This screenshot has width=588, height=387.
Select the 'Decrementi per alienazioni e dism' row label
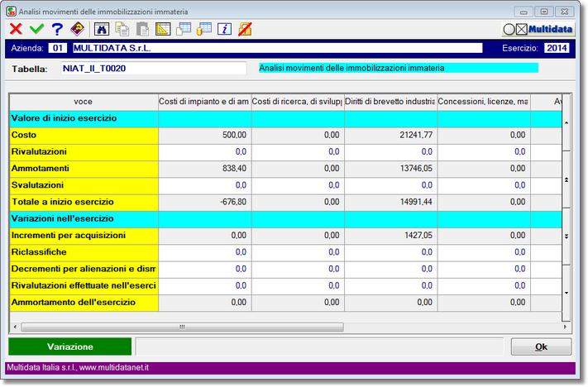pos(84,269)
